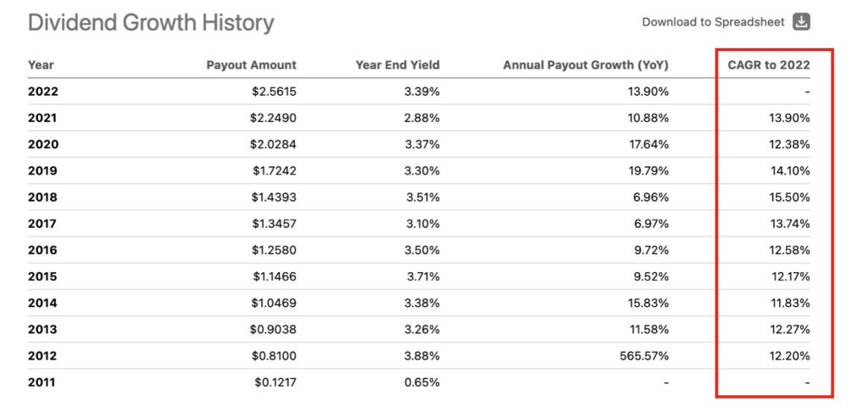Click the Dividend Growth History title
The image size is (868, 412).
(x=151, y=22)
